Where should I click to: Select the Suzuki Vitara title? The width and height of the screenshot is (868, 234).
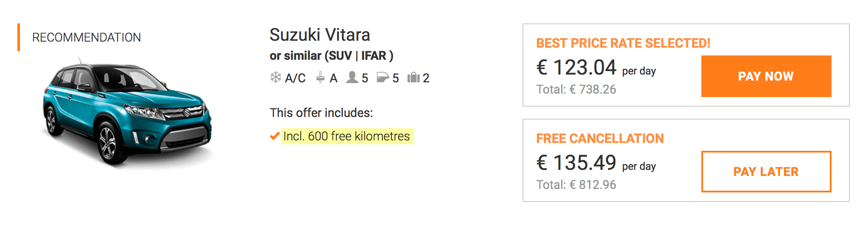click(x=320, y=35)
